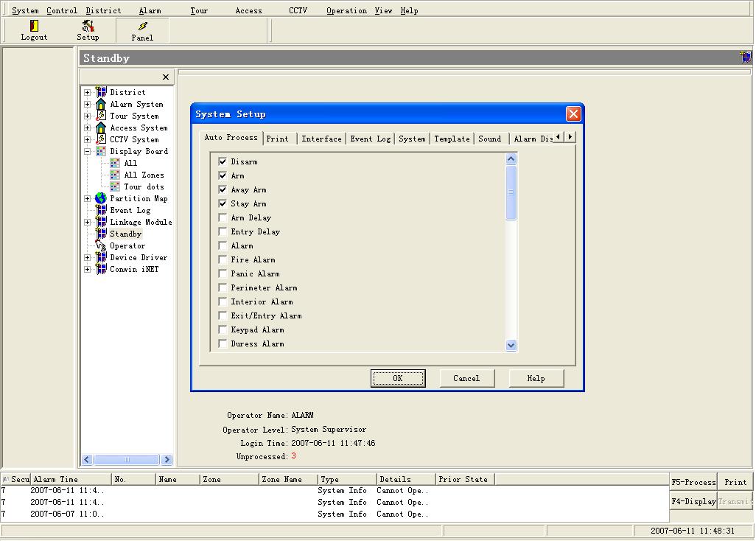The width and height of the screenshot is (756, 541).
Task: Click the Partition Map globe icon
Action: click(x=101, y=198)
